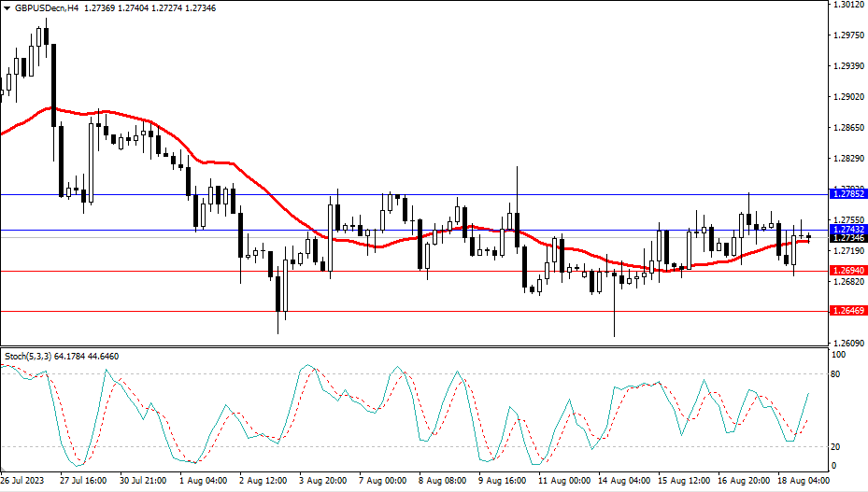Select the red 1.26940 price label
Viewport: 868px width, 492px height.
(x=848, y=271)
